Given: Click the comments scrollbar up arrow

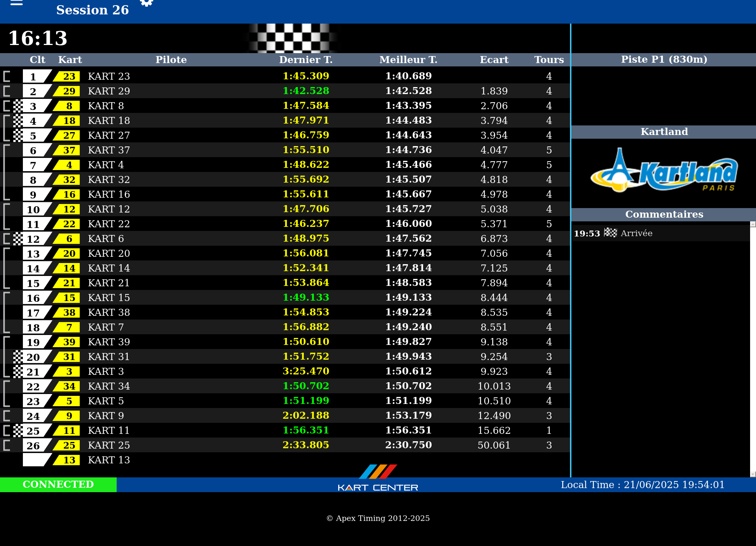Looking at the screenshot, I should [x=753, y=224].
